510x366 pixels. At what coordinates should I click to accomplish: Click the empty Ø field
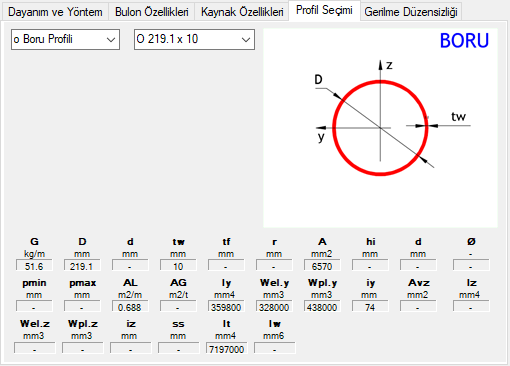pos(471,266)
